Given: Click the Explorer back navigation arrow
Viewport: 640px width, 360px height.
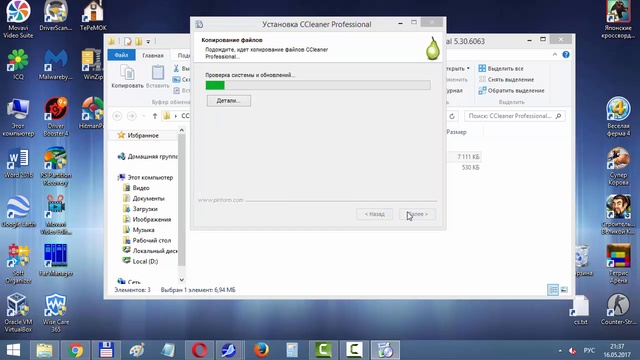Looking at the screenshot, I should (x=117, y=116).
